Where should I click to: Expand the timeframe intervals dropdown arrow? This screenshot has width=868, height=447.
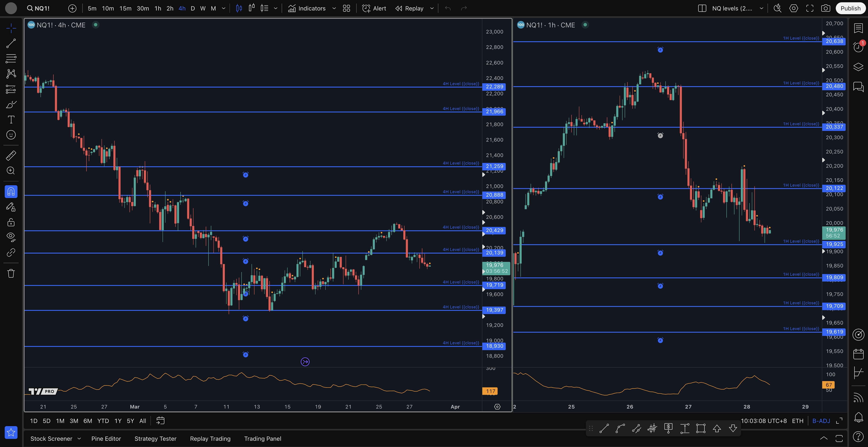click(x=223, y=8)
